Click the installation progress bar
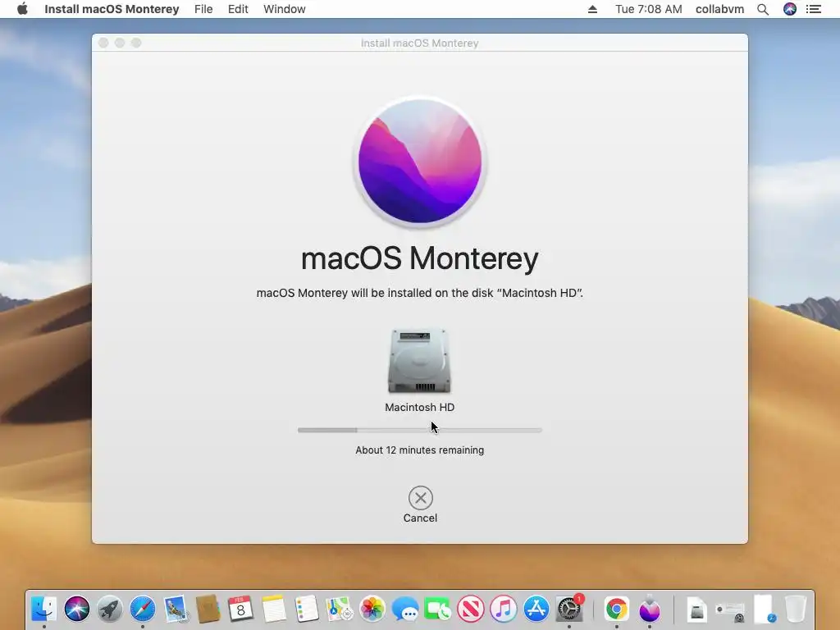 click(x=419, y=430)
